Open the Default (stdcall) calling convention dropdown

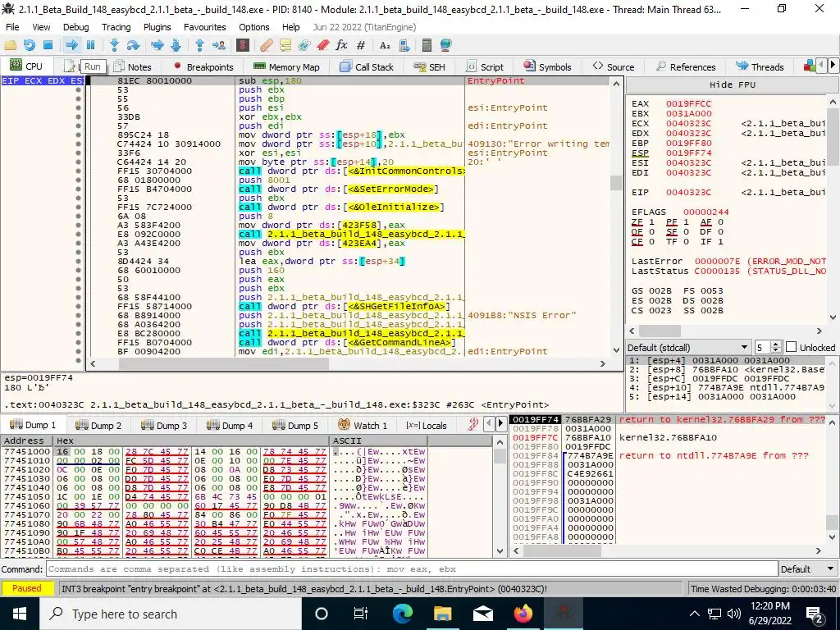click(x=688, y=347)
